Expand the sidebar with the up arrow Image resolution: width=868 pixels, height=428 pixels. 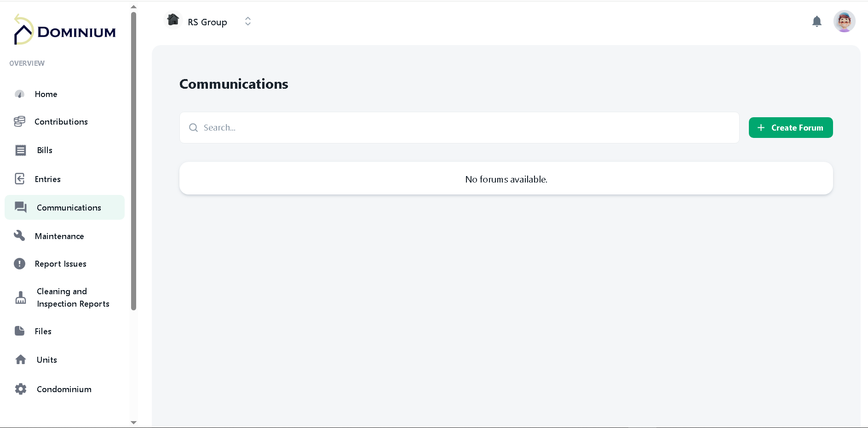coord(133,6)
